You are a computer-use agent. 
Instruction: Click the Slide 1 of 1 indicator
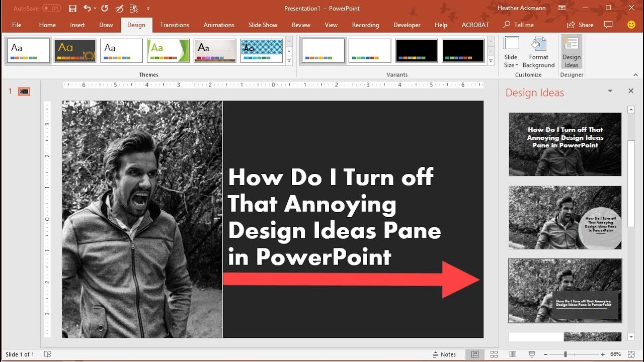click(x=20, y=354)
